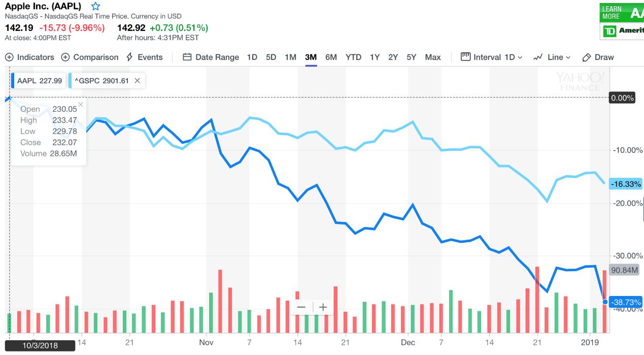This screenshot has width=644, height=355.
Task: Zoom out chart with minus button
Action: click(x=301, y=307)
